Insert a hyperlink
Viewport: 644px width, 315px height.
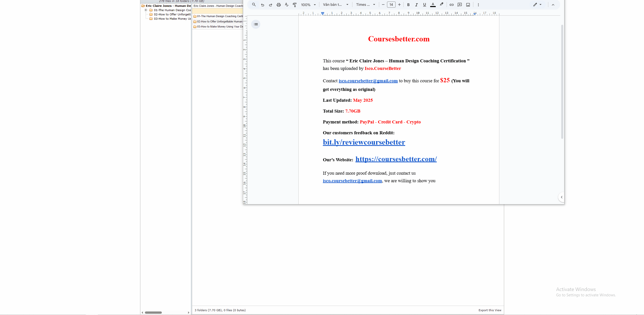tap(452, 5)
